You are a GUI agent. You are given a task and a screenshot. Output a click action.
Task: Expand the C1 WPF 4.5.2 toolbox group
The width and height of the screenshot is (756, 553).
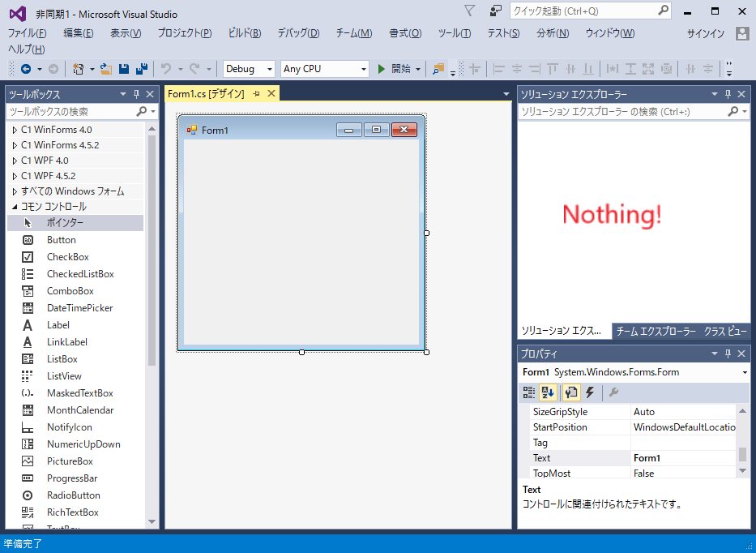click(x=15, y=176)
